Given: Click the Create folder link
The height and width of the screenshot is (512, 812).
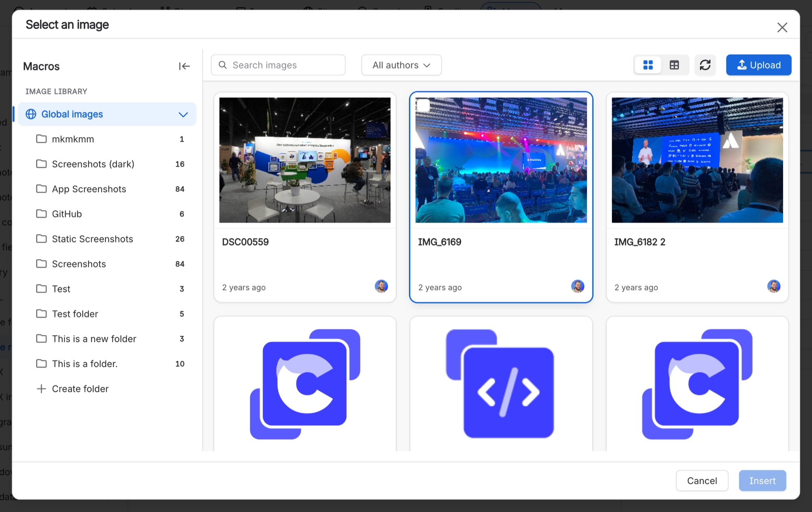Looking at the screenshot, I should tap(80, 389).
